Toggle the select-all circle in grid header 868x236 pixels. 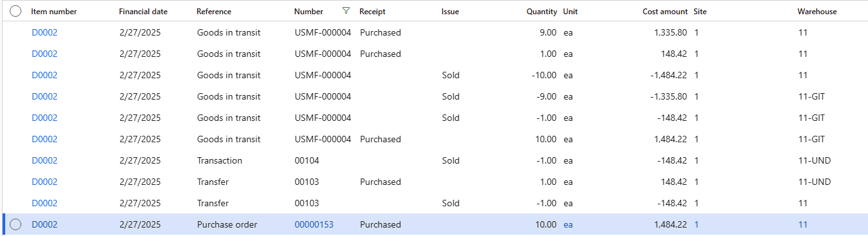(16, 11)
